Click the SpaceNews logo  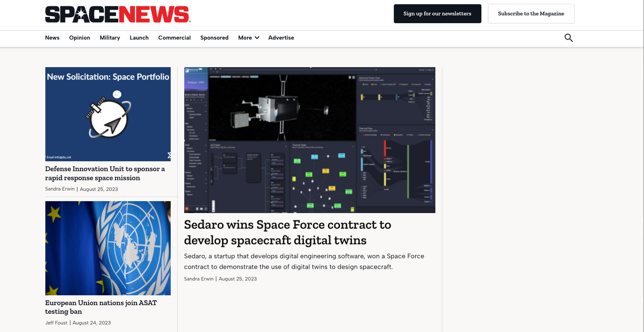pos(118,14)
